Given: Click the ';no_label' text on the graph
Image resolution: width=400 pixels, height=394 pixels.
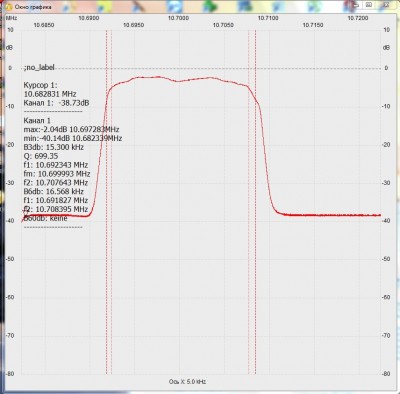Looking at the screenshot, I should tap(39, 68).
